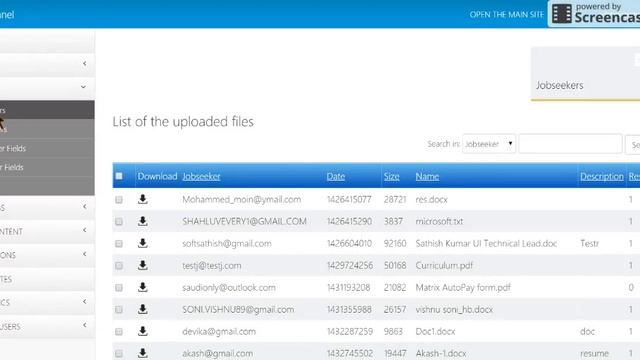Download Curriculum.pdf file icon
The width and height of the screenshot is (640, 360).
pyautogui.click(x=142, y=265)
